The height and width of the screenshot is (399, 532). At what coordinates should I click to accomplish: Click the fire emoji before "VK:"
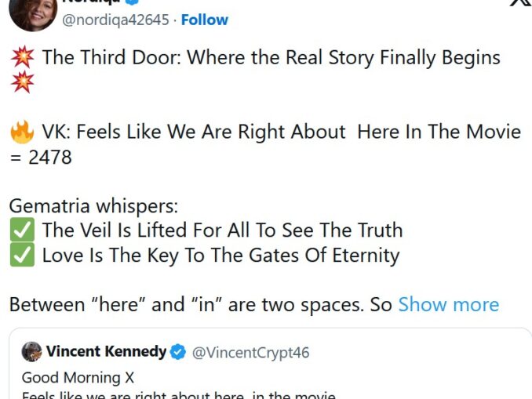[x=21, y=132]
